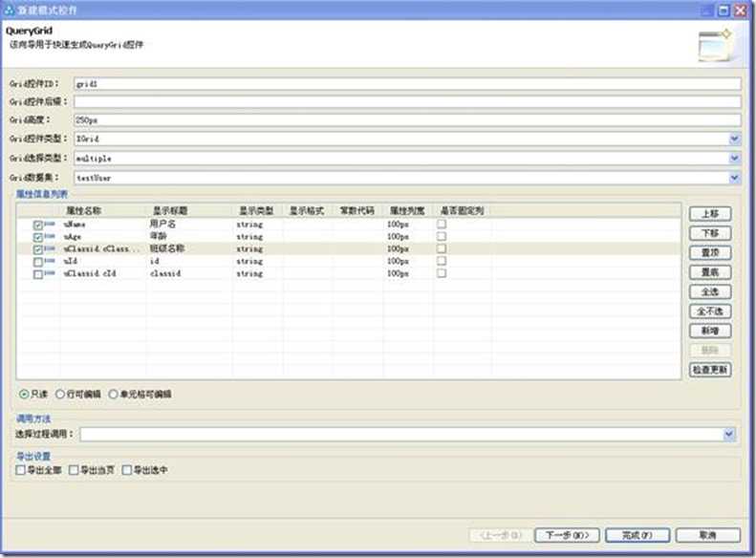Image resolution: width=756 pixels, height=558 pixels.
Task: Click the field icon in the uId row
Action: click(x=50, y=261)
